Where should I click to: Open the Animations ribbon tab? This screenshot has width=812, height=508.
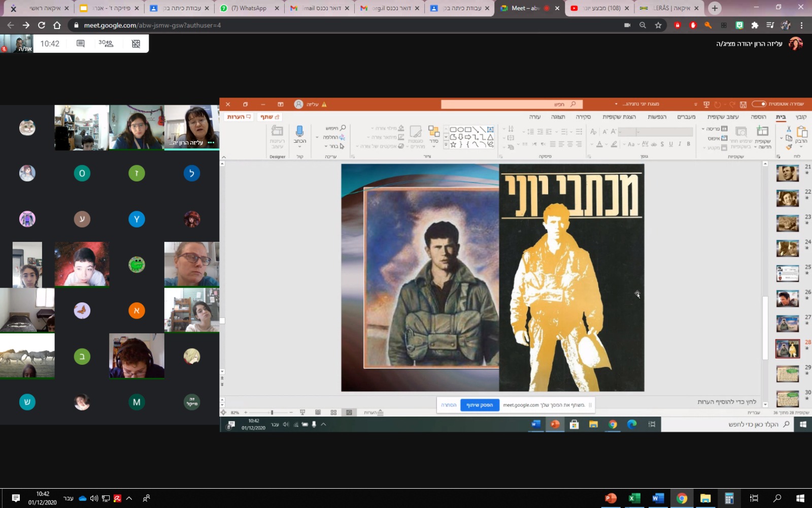coord(657,117)
